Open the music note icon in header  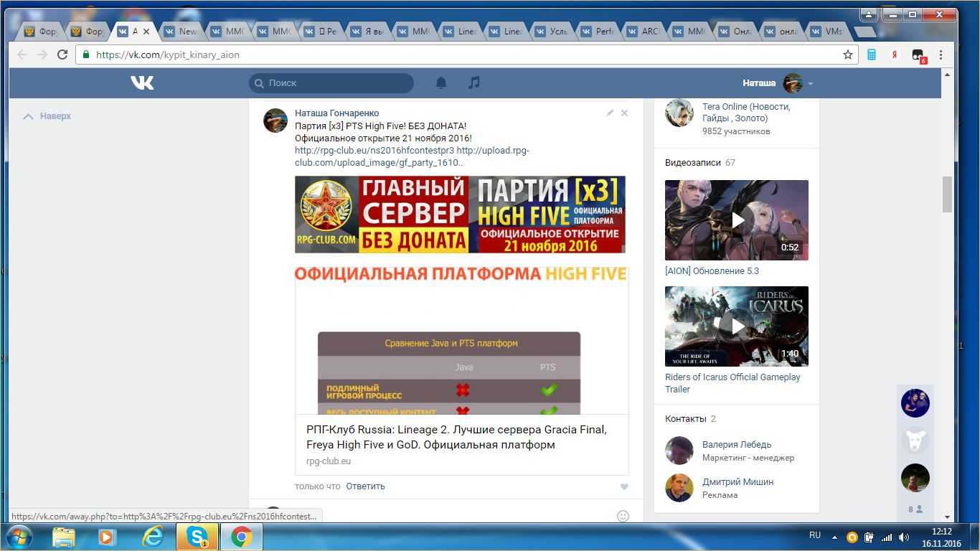coord(473,83)
